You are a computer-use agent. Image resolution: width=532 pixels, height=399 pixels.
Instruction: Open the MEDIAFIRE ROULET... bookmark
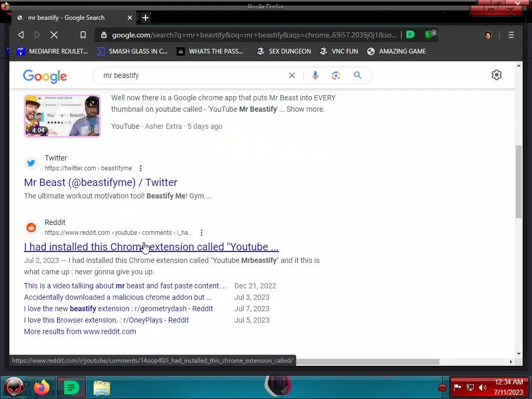(x=52, y=51)
